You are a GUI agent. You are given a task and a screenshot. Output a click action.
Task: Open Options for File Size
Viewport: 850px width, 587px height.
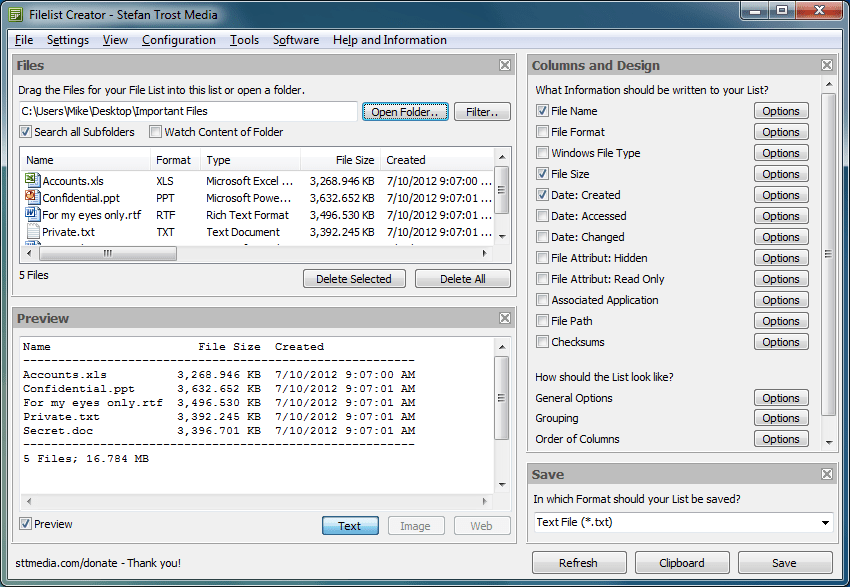coord(781,173)
